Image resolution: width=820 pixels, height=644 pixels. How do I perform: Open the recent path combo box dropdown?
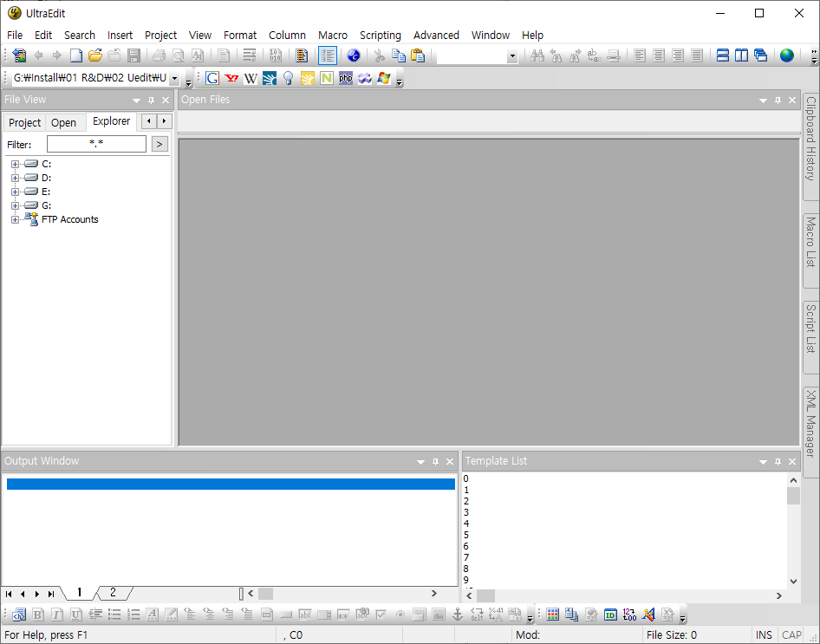pyautogui.click(x=175, y=78)
